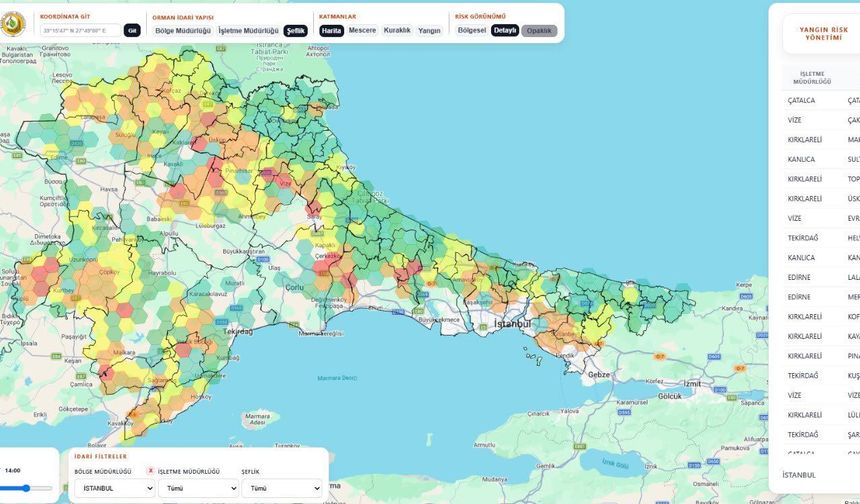Choose Bölgesel risk view

coord(472,31)
